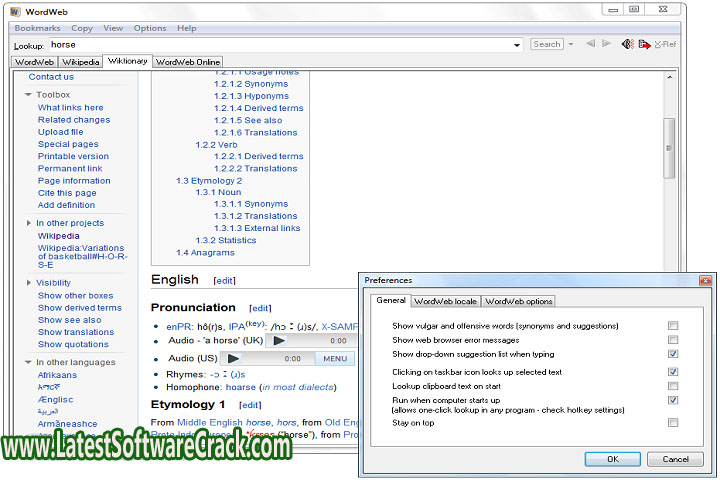Screen dimensions: 720x480
Task: Click Cancel in the Preferences dialog
Action: [x=675, y=459]
